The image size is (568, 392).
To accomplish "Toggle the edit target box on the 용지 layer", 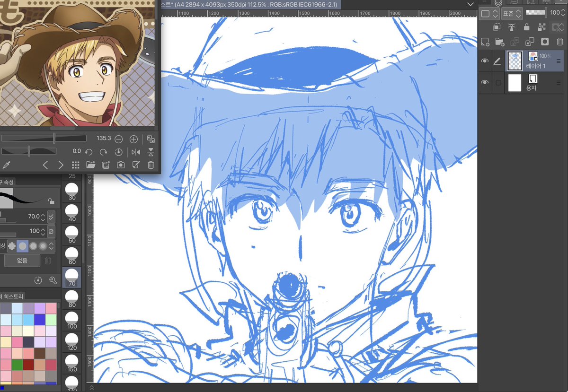I will coord(498,83).
